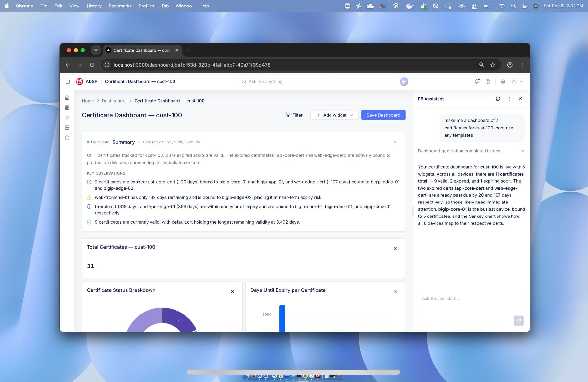Open the Control Center icon
The height and width of the screenshot is (382, 588).
pyautogui.click(x=525, y=6)
